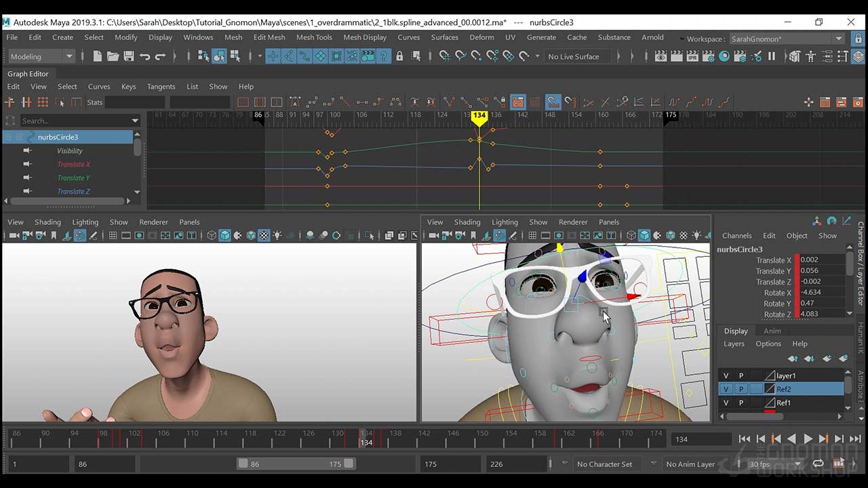Viewport: 868px width, 488px height.
Task: Open the Workspace SarahGnomon dropdown
Action: pyautogui.click(x=787, y=39)
